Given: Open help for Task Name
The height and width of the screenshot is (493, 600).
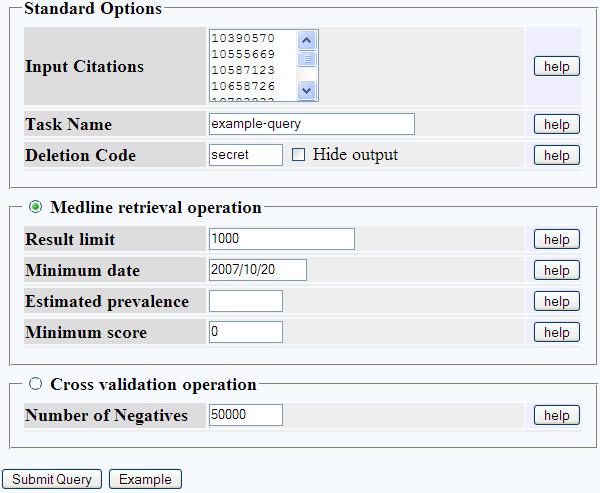Looking at the screenshot, I should [557, 125].
